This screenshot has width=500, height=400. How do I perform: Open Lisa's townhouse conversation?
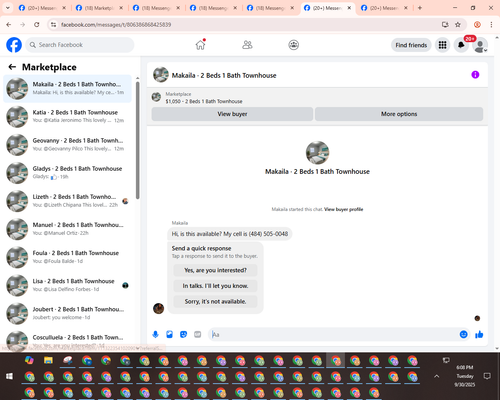[67, 285]
